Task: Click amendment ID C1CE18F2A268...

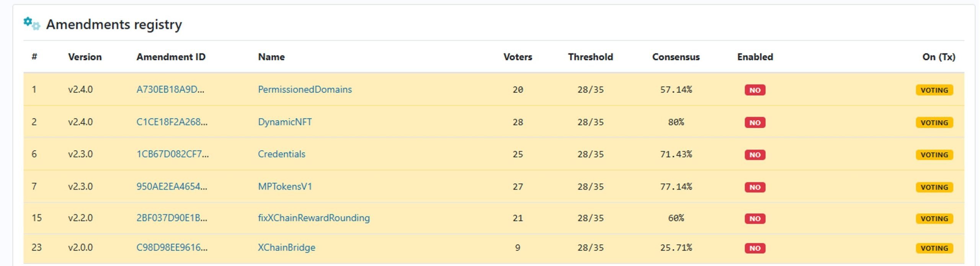Action: pyautogui.click(x=172, y=122)
